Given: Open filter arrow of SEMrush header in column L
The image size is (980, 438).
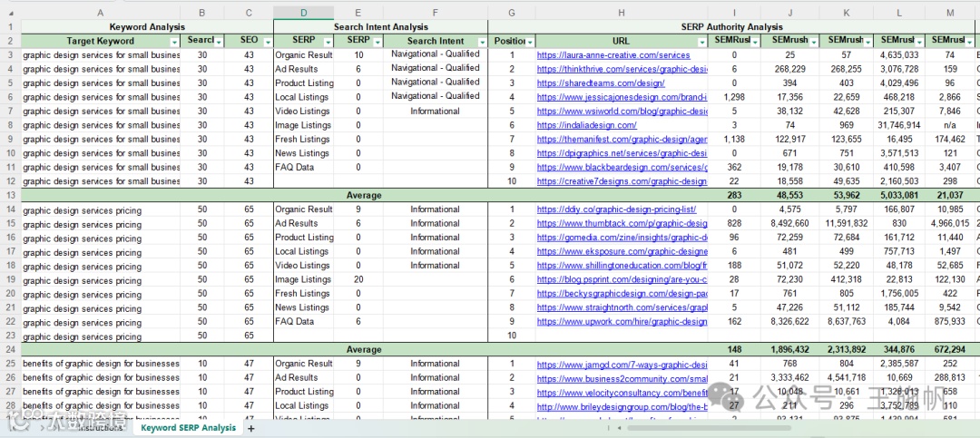Looking at the screenshot, I should coord(920,42).
